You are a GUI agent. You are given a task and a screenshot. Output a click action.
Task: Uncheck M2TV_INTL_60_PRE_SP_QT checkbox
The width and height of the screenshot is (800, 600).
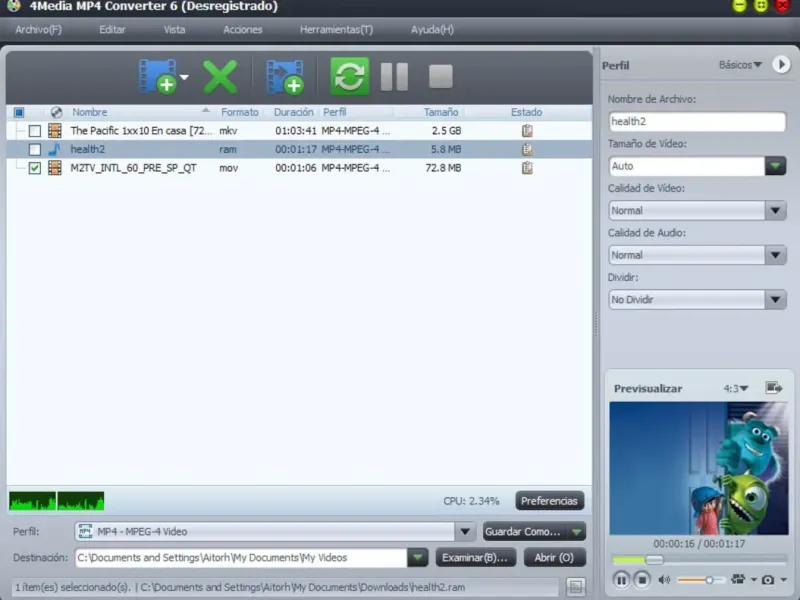[x=35, y=168]
